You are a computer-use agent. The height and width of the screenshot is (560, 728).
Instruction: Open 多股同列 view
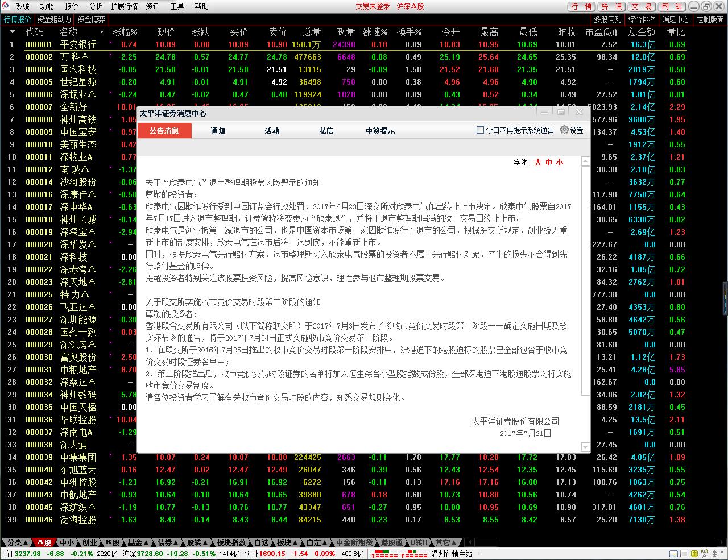coord(607,19)
